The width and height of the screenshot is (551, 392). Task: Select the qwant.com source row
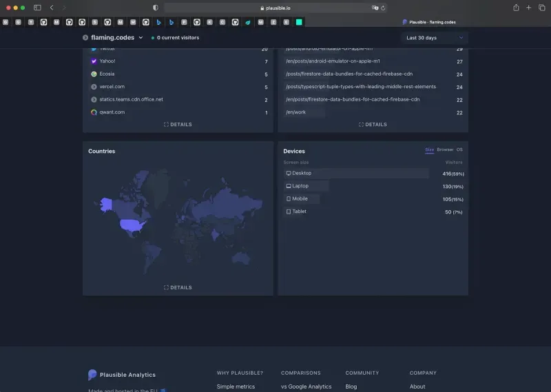(x=178, y=112)
